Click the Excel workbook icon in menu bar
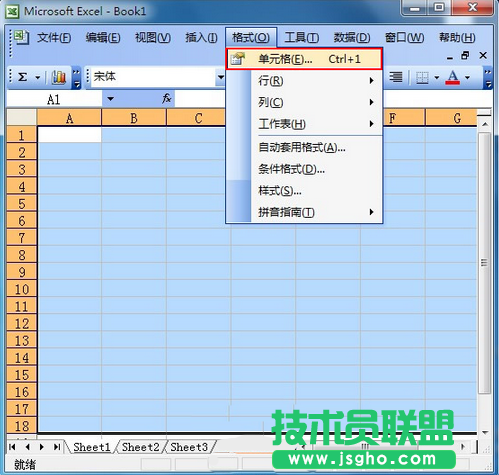The width and height of the screenshot is (499, 475). pos(21,37)
